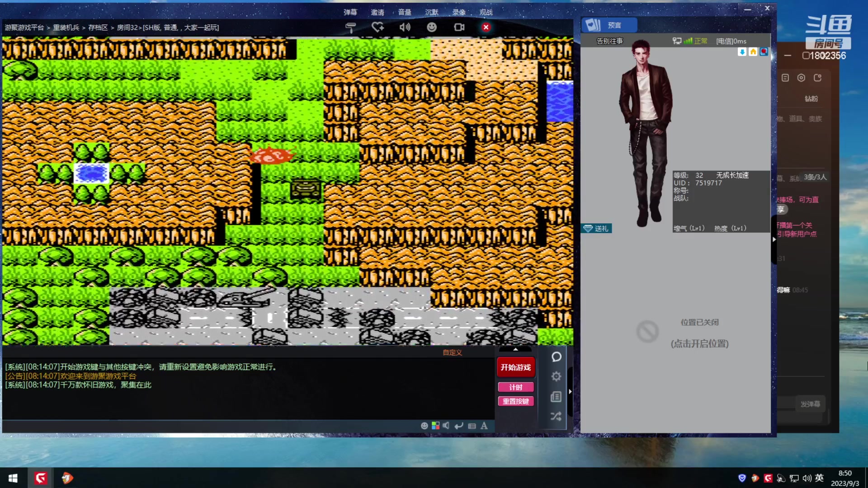Collapse the profile panel side arrow

[774, 239]
